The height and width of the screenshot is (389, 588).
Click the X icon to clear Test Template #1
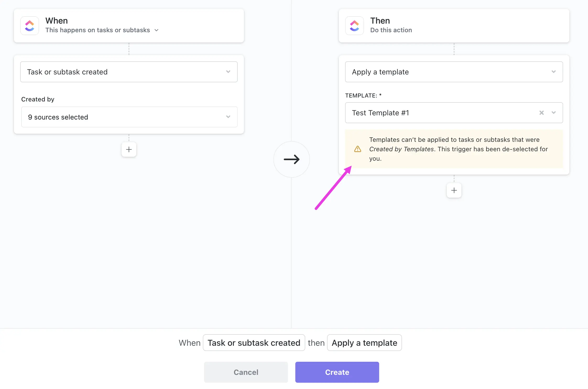tap(542, 112)
